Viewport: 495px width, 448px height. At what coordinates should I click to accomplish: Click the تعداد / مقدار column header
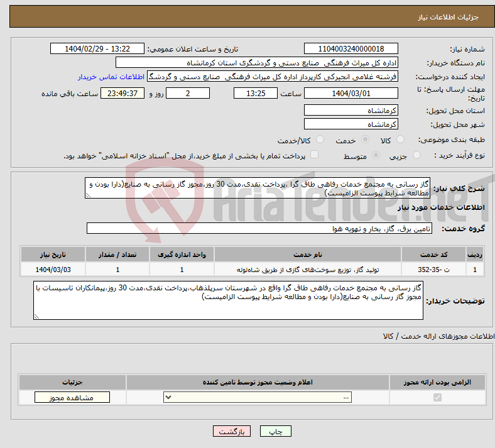[x=117, y=254]
